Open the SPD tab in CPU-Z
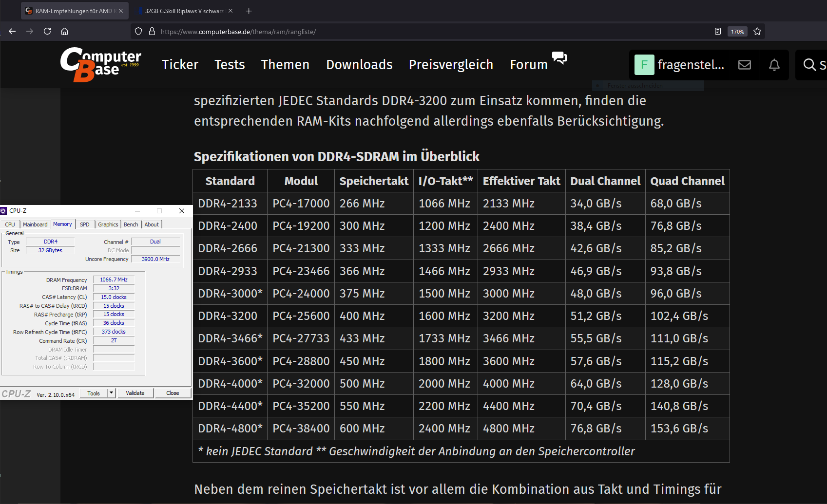The height and width of the screenshot is (504, 827). tap(85, 224)
